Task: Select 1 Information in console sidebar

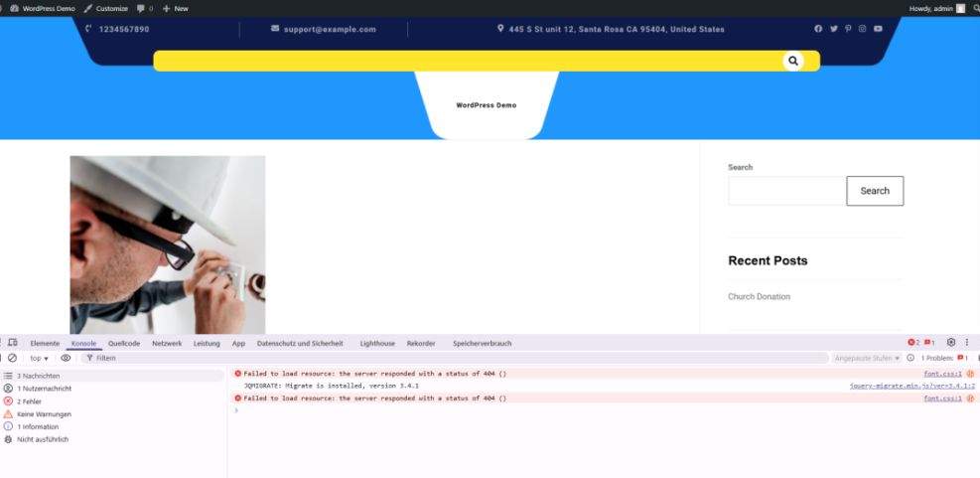Action: [112, 426]
